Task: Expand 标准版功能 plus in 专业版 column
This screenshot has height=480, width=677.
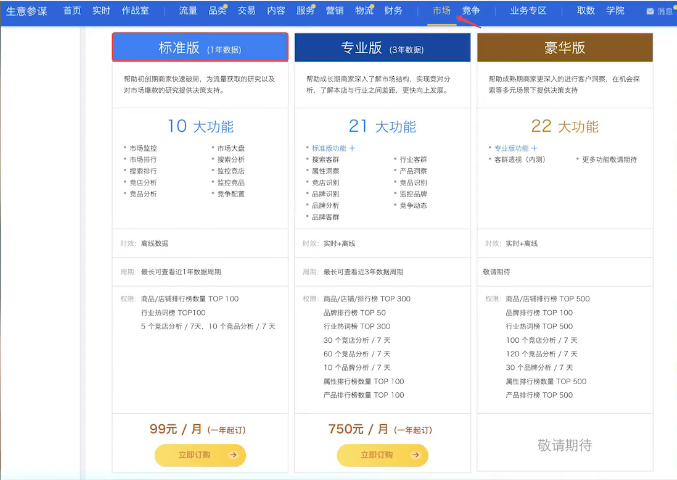Action: (352, 148)
